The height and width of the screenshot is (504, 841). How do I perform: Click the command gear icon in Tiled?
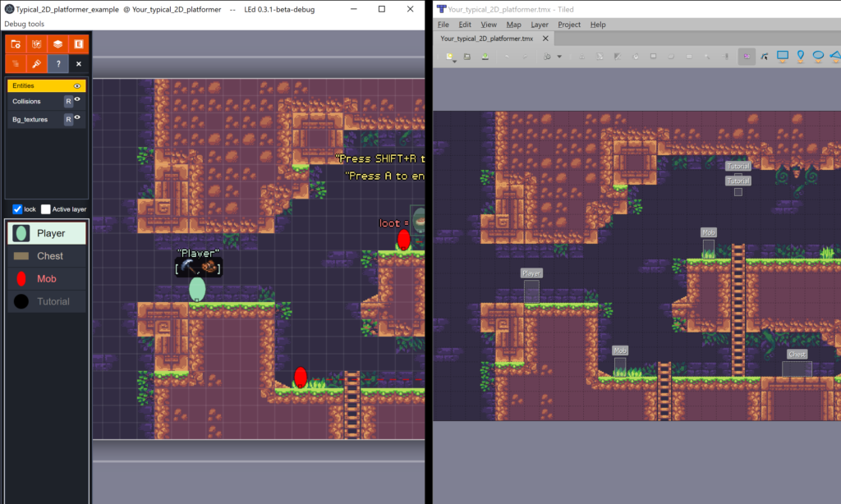546,57
